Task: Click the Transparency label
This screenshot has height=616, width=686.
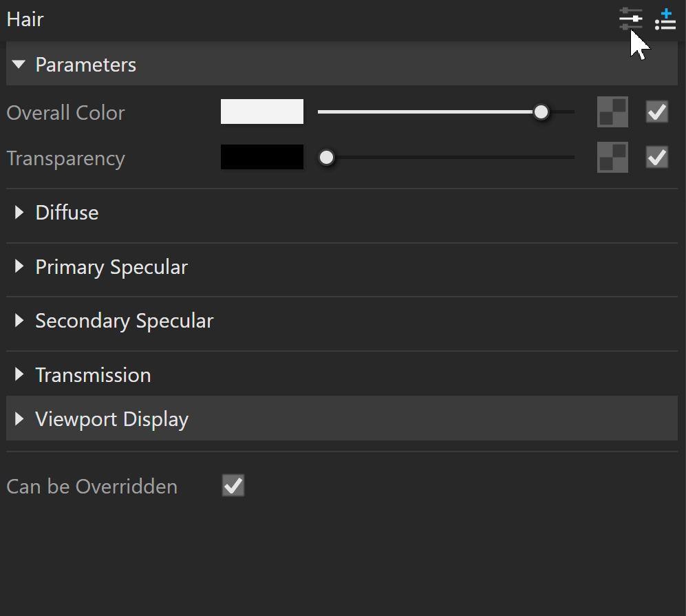Action: coord(66,158)
